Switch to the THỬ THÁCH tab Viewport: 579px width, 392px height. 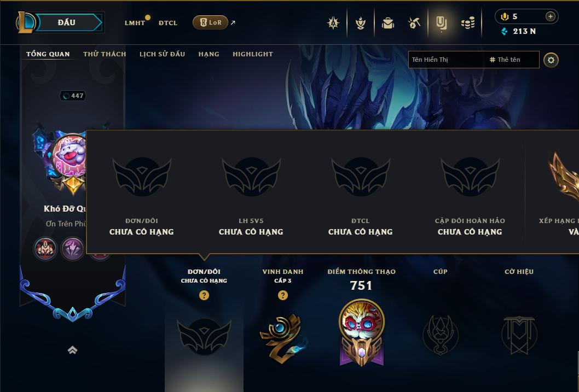point(105,54)
